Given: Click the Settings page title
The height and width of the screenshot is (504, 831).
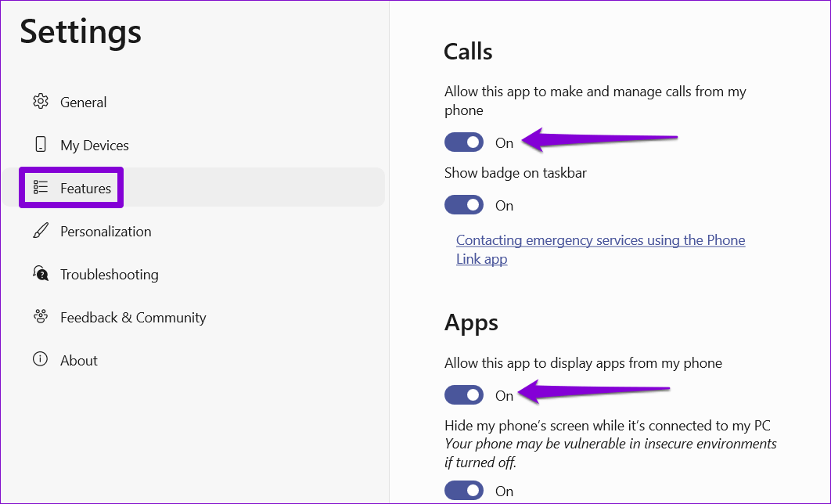Looking at the screenshot, I should [81, 31].
